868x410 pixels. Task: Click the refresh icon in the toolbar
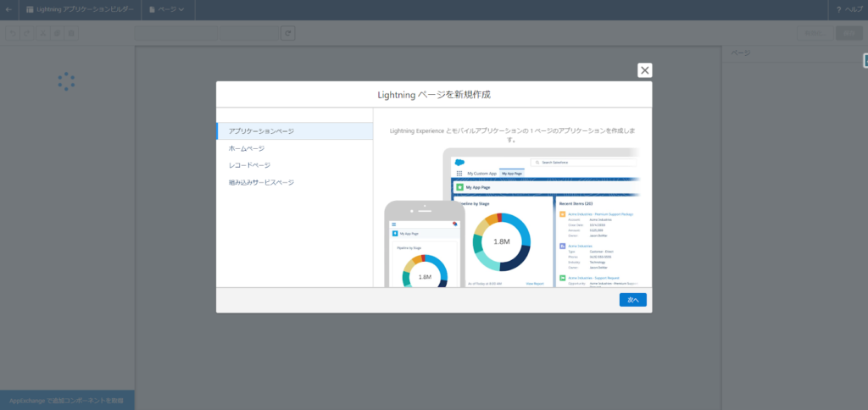click(x=288, y=33)
